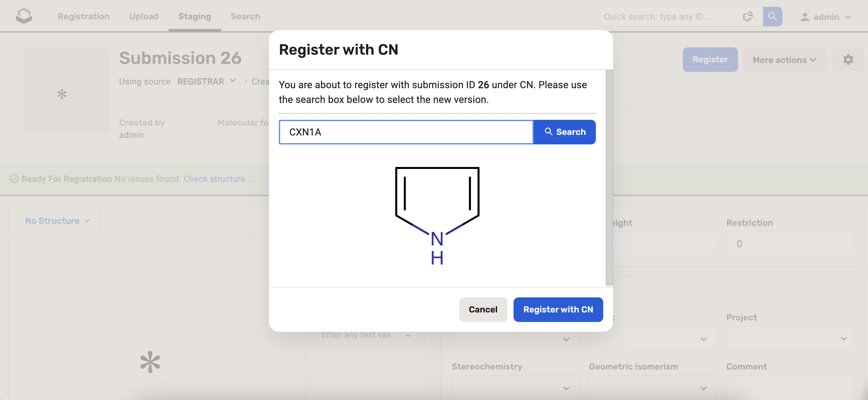This screenshot has height=400, width=868.
Task: Click the admin user profile icon
Action: click(805, 17)
